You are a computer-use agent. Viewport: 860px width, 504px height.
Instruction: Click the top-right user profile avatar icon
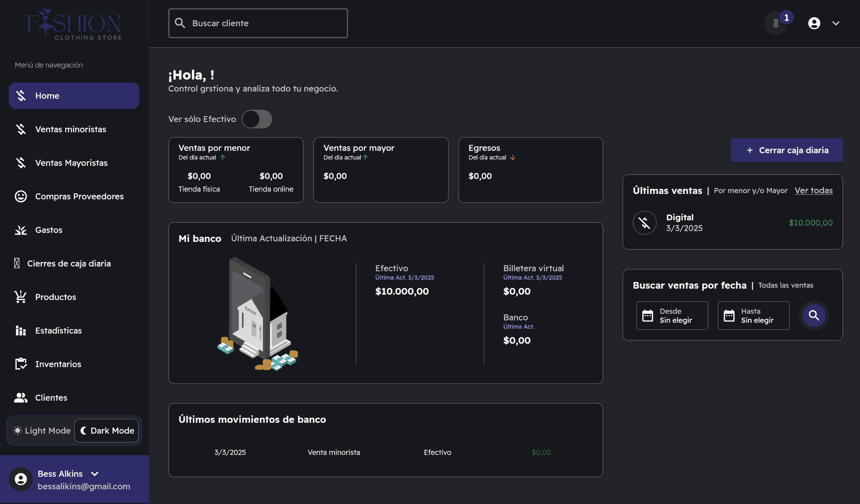tap(814, 23)
